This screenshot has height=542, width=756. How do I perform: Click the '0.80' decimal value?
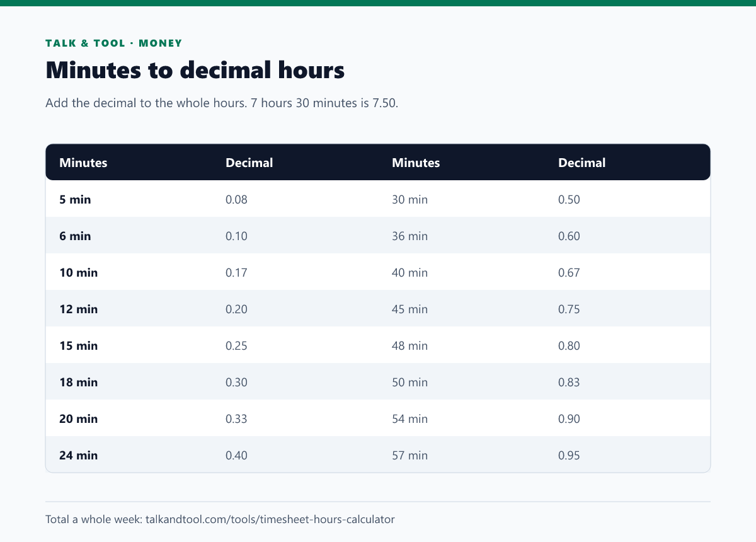(x=570, y=346)
